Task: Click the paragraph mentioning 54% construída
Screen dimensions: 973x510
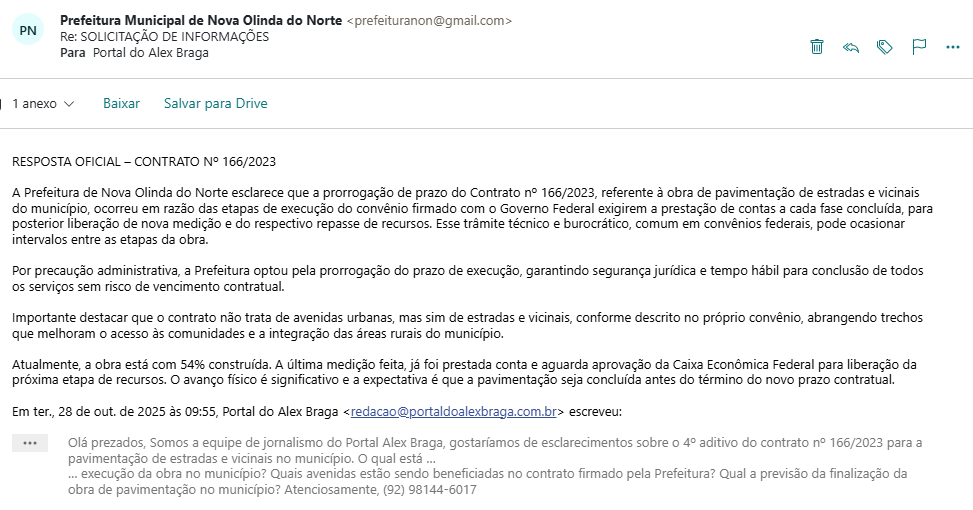Action: click(464, 372)
